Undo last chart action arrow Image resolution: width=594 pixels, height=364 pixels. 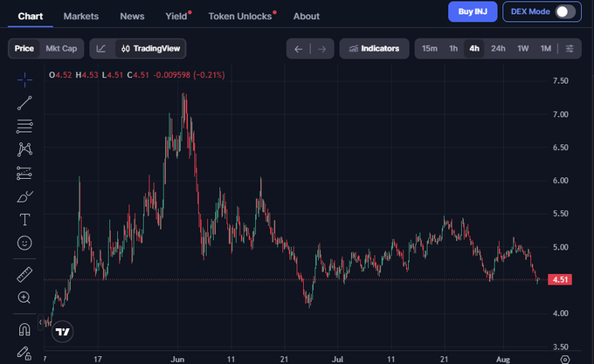coord(298,49)
